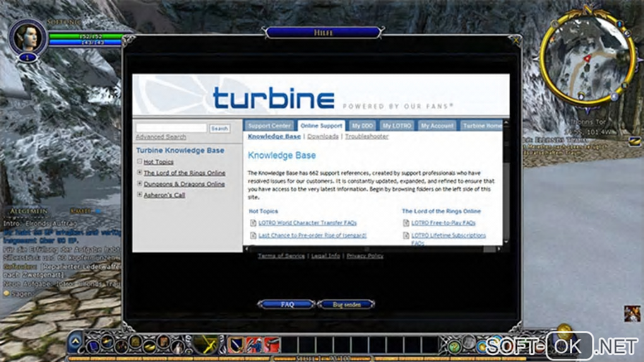Viewport: 644px width, 362px height.
Task: Click the green morale health bar
Action: (x=85, y=37)
